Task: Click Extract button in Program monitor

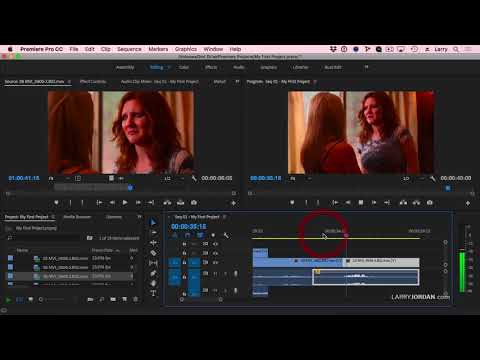Action: click(416, 202)
